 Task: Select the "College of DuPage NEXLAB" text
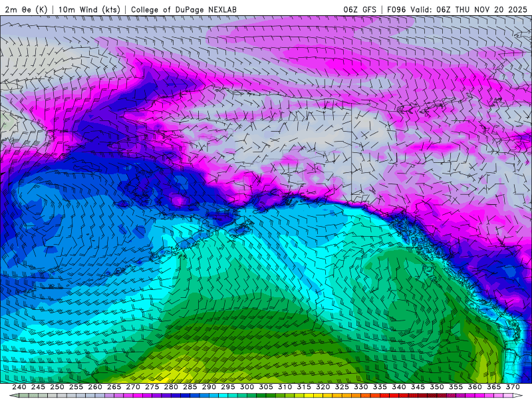click(x=184, y=9)
